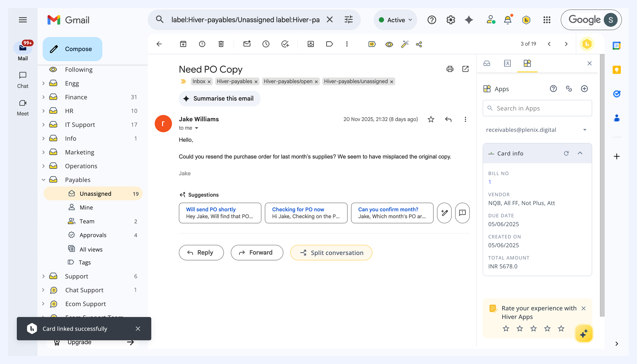Click the Reply button
Image resolution: width=637 pixels, height=364 pixels.
(x=201, y=253)
